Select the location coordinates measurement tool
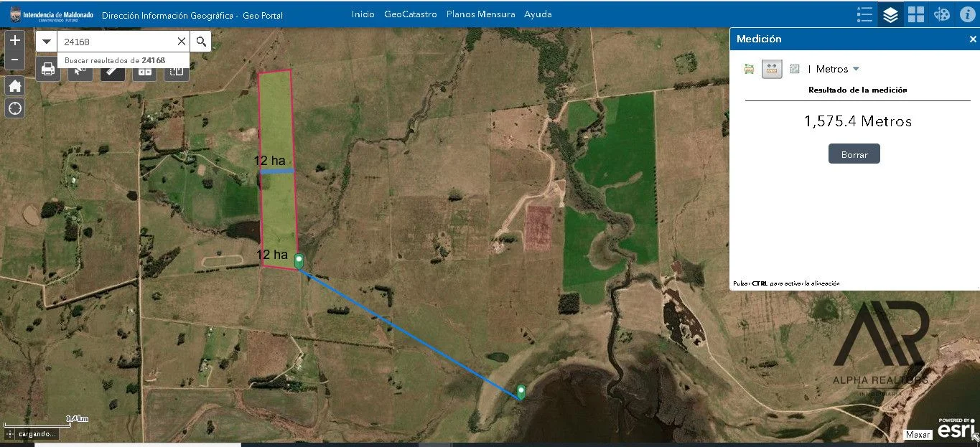Viewport: 980px width, 447px height. (795, 69)
